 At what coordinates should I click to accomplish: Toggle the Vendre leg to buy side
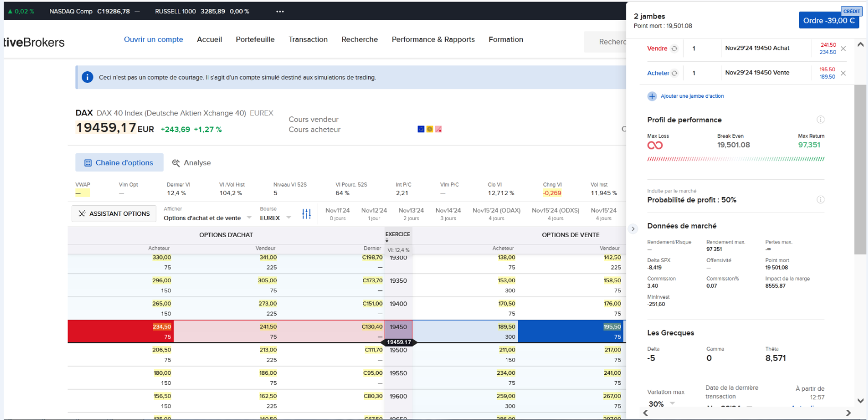674,49
